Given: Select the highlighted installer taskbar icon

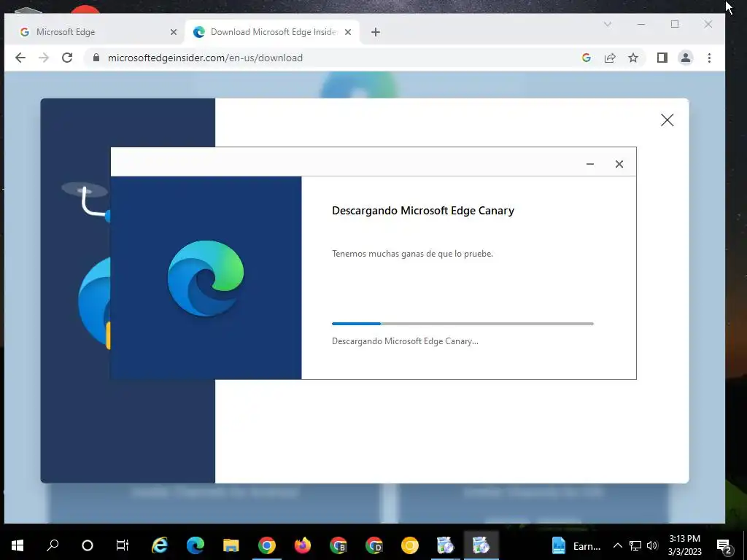Looking at the screenshot, I should [481, 545].
